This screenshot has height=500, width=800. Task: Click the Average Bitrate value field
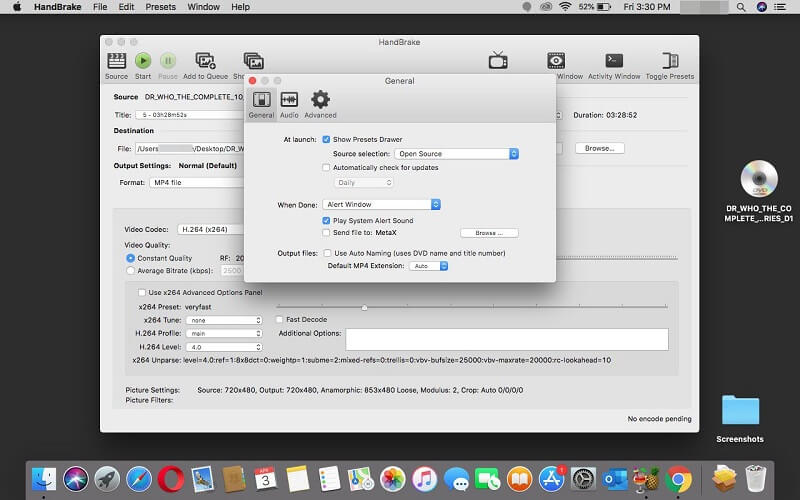click(x=233, y=271)
